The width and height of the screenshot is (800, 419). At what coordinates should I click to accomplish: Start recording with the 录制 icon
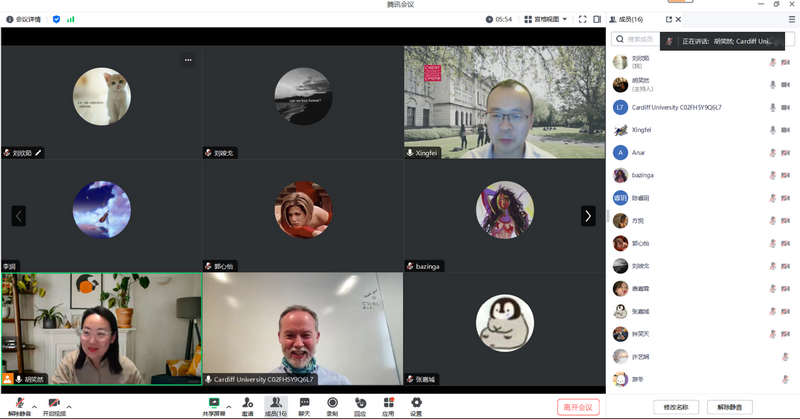332,404
